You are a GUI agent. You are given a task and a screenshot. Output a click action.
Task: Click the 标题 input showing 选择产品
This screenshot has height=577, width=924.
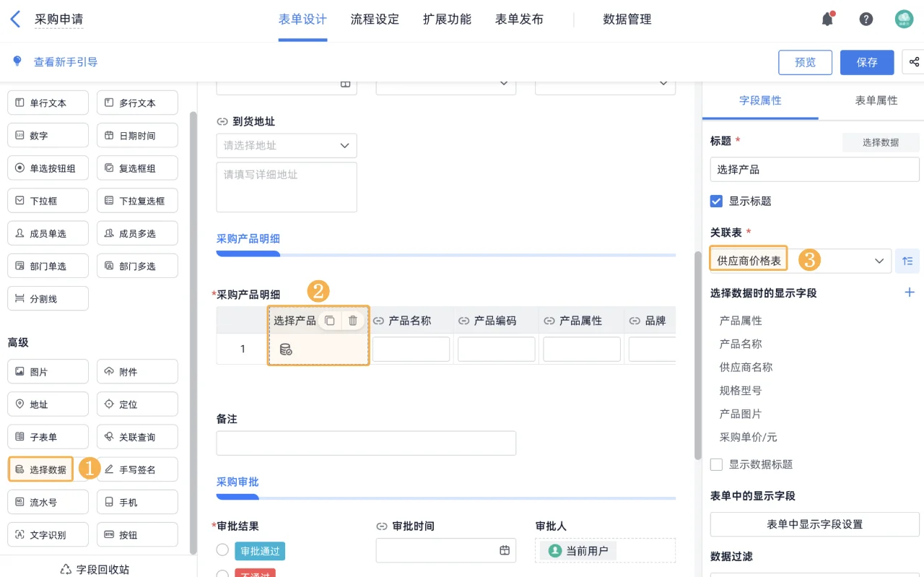(814, 169)
